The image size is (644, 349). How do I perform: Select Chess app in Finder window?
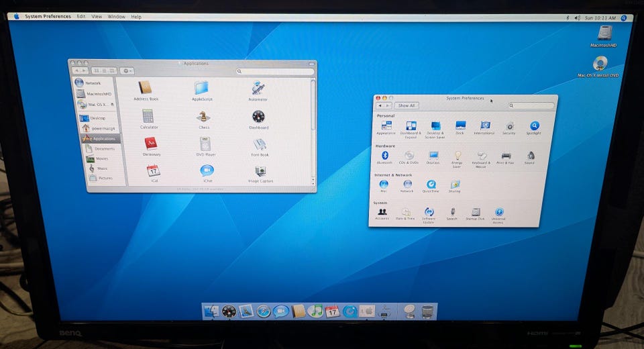[204, 119]
